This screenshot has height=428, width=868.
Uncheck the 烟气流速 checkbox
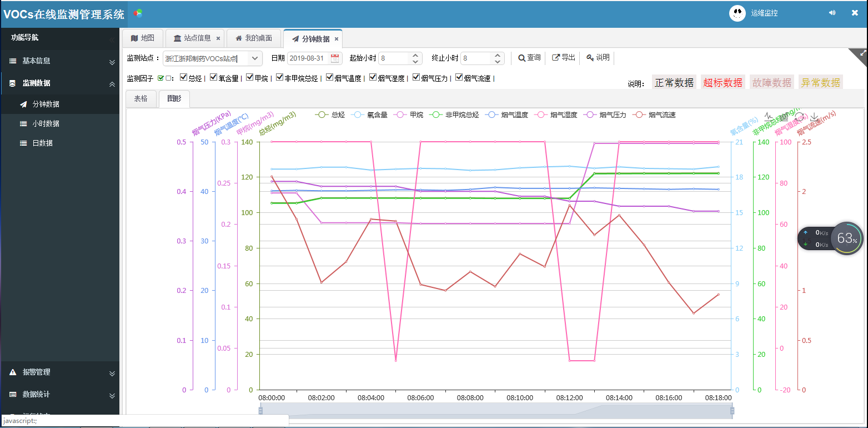[459, 78]
